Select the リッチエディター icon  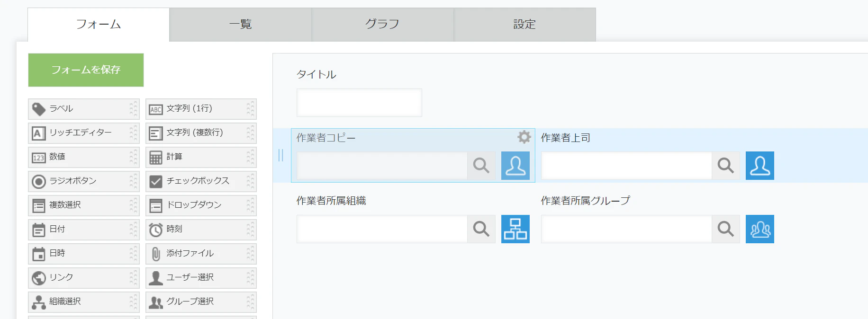39,133
